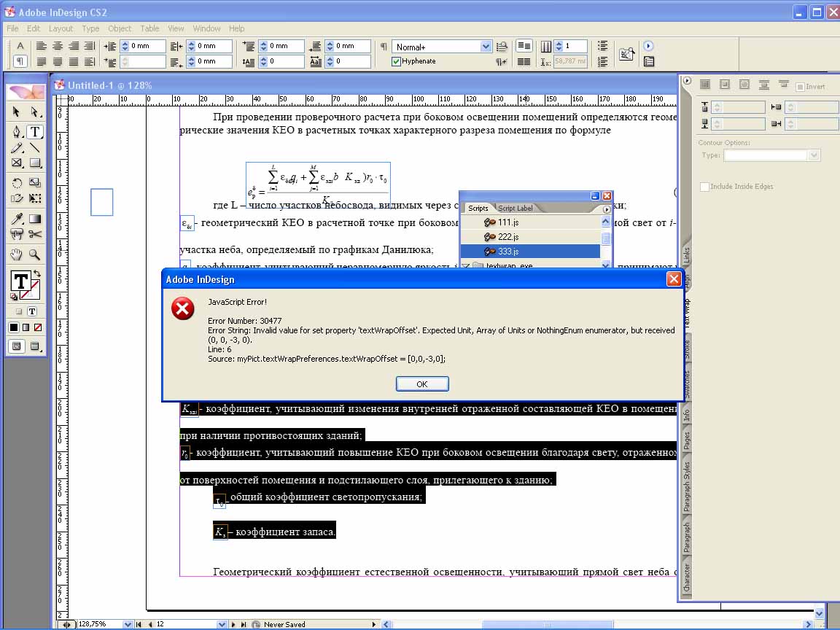The image size is (840, 630).
Task: Select the Pencil tool
Action: point(17,147)
